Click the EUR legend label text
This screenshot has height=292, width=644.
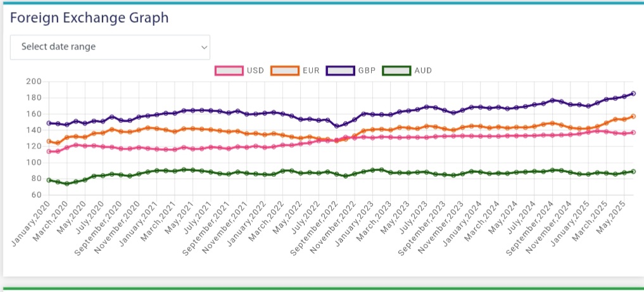point(310,70)
